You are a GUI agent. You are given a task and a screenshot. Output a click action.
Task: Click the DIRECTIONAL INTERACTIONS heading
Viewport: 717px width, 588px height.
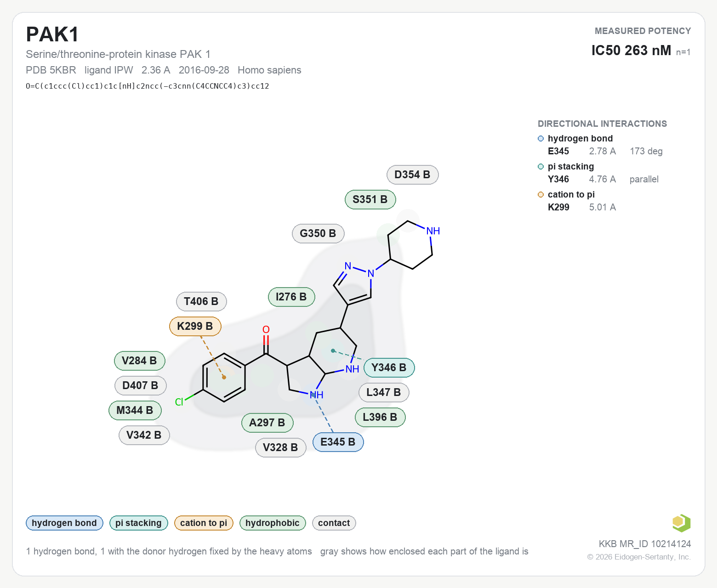602,124
